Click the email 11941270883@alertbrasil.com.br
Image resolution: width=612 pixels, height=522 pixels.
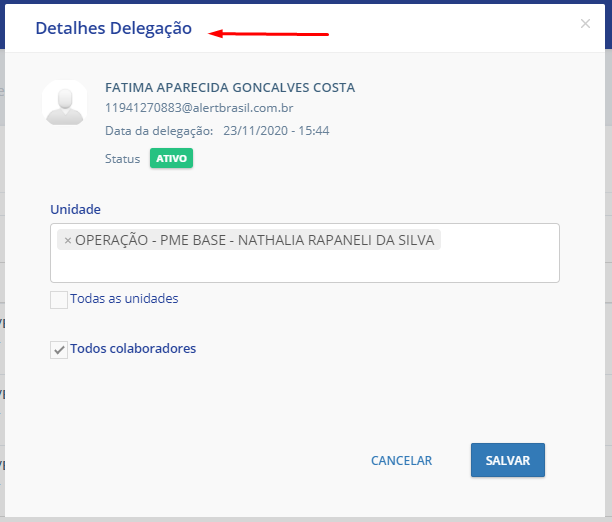(x=198, y=108)
